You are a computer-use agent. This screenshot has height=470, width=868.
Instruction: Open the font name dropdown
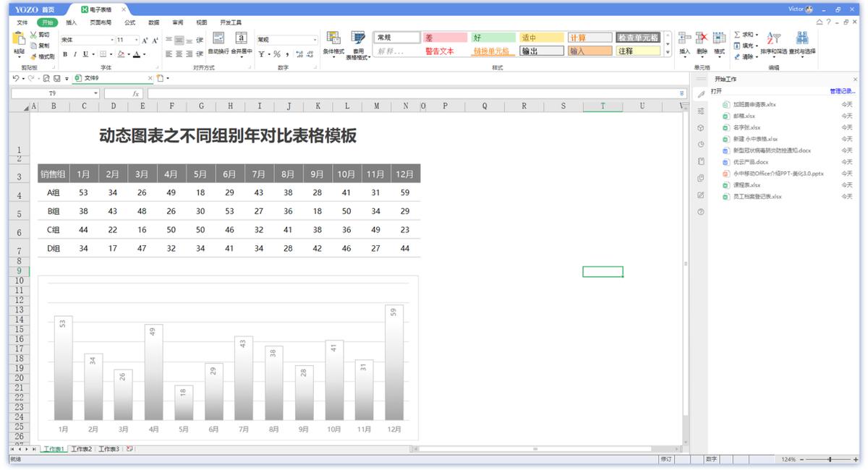(112, 38)
